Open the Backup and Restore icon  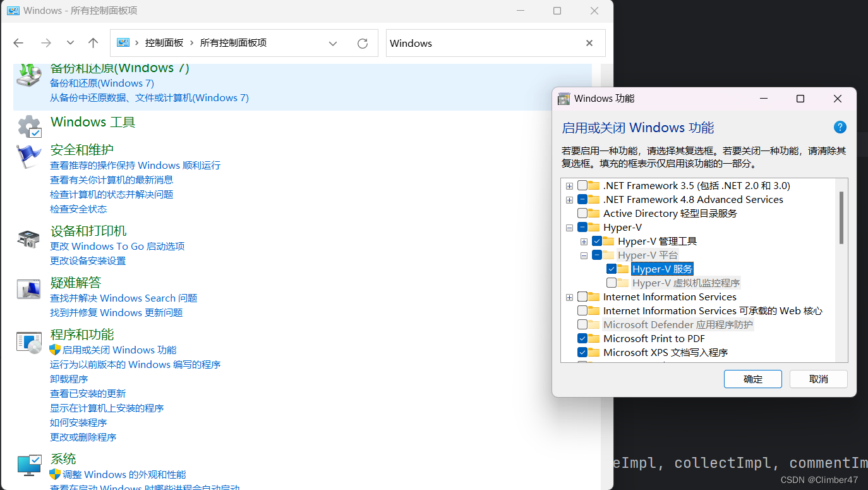tap(29, 76)
